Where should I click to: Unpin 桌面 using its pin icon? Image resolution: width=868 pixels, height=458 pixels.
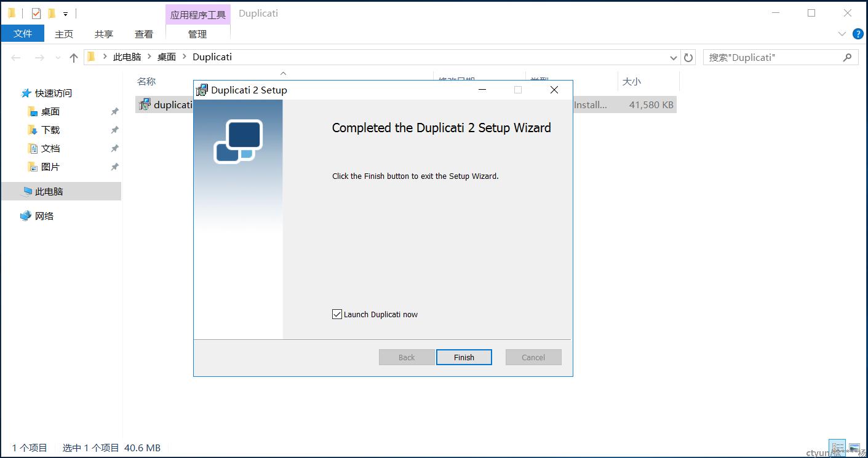point(114,111)
